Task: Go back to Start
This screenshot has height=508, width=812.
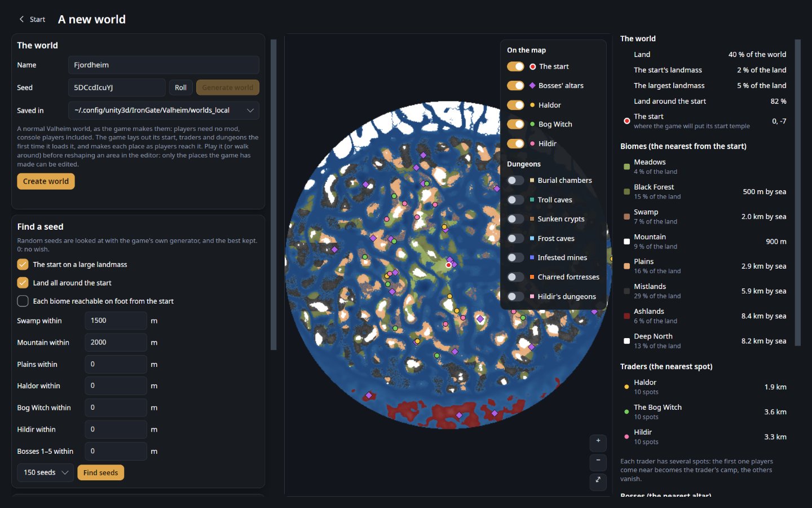Action: [x=32, y=19]
